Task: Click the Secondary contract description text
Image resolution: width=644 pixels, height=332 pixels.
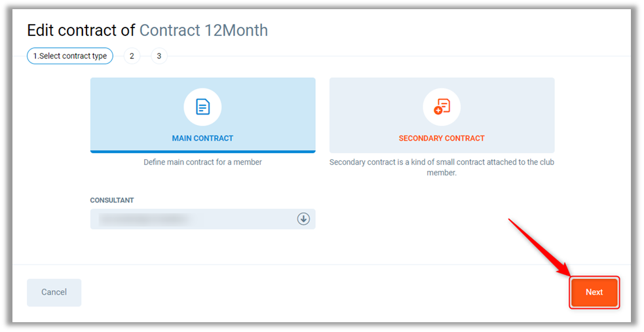Action: 442,168
